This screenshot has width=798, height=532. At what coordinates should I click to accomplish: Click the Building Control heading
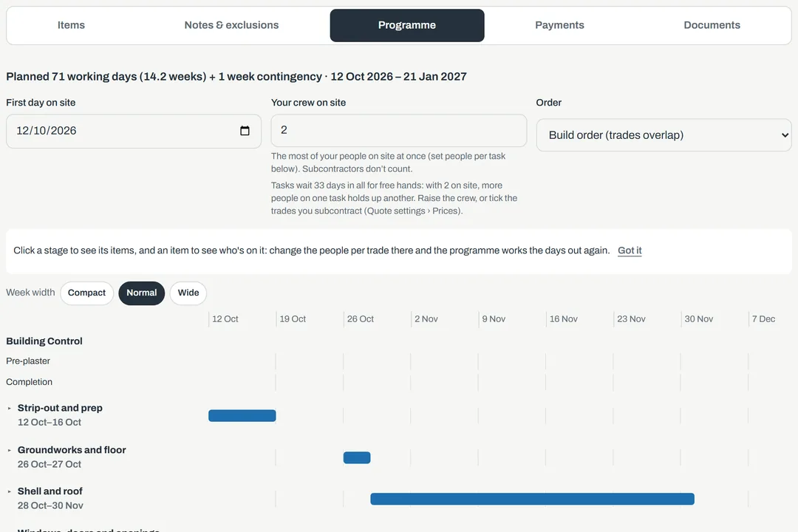point(44,341)
